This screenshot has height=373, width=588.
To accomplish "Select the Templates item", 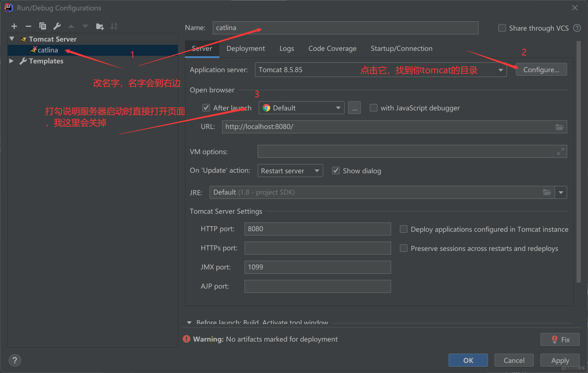I will [46, 61].
